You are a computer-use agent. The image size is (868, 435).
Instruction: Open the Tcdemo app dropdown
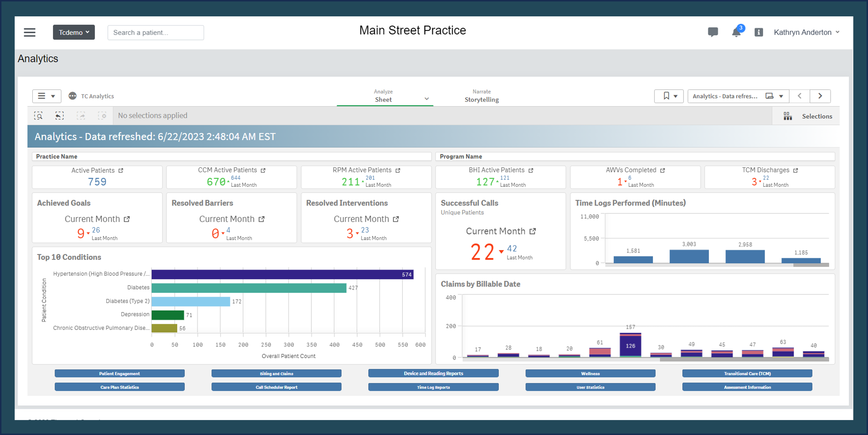(x=74, y=32)
